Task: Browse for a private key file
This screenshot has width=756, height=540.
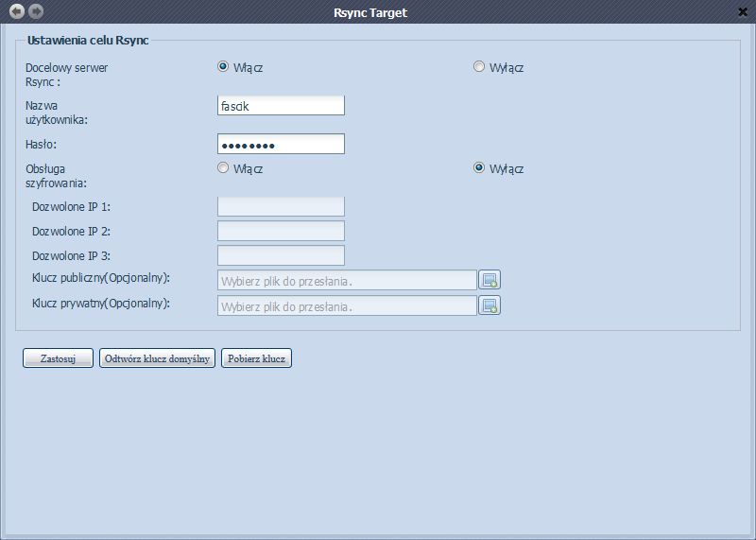Action: 490,305
